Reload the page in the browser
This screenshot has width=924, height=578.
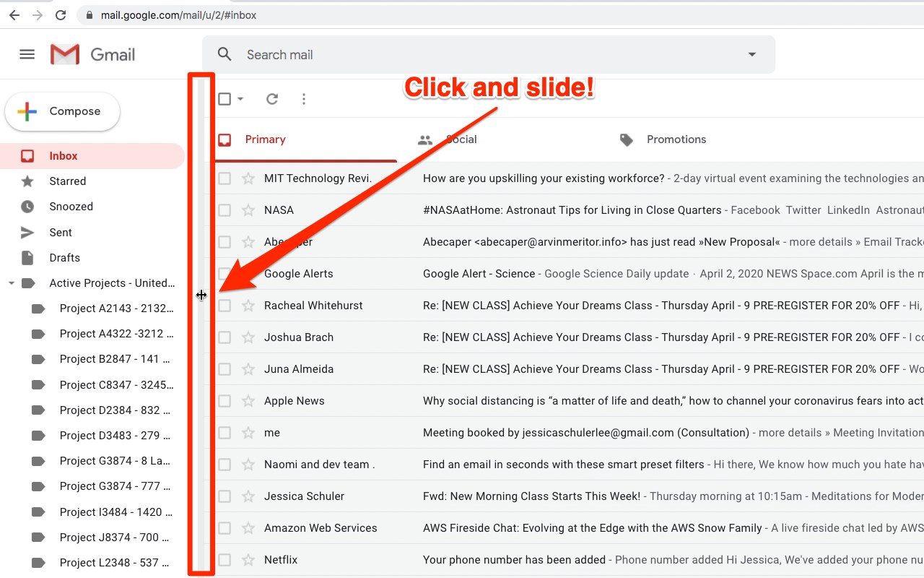pos(61,14)
